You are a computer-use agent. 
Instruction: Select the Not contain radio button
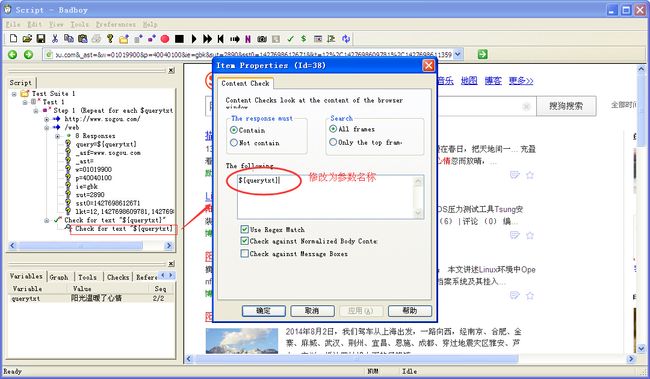click(234, 143)
